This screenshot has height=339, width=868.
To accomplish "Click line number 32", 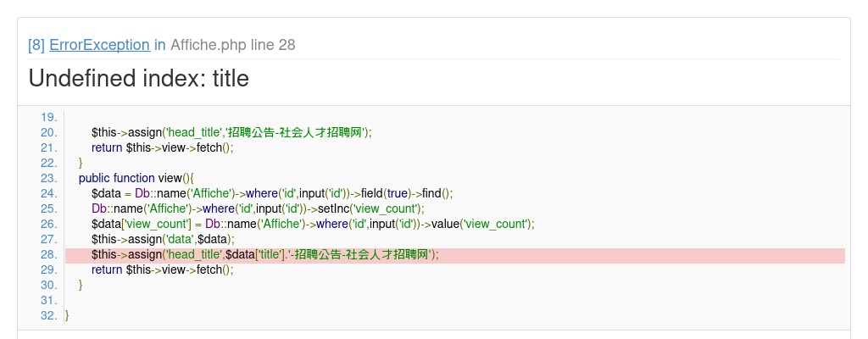I will coord(48,315).
